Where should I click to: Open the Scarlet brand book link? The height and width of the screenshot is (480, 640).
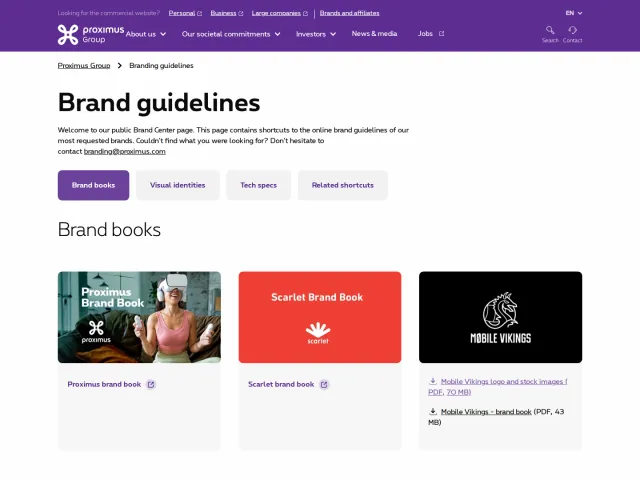coord(281,384)
